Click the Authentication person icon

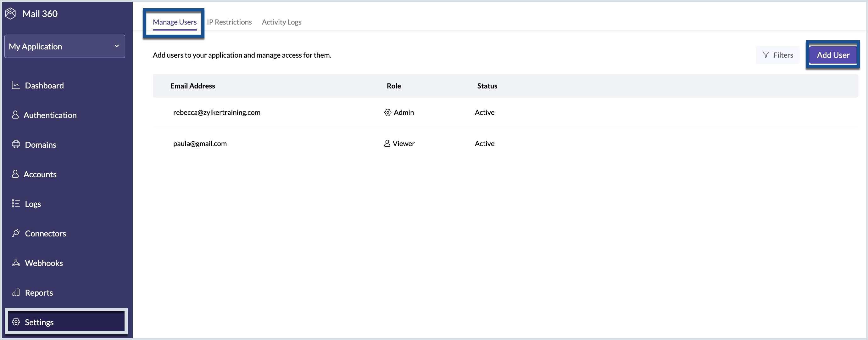(15, 115)
